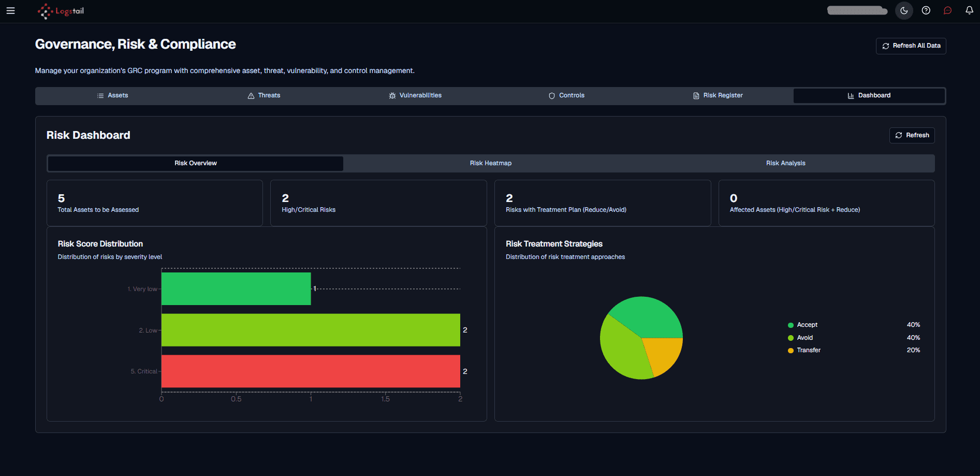This screenshot has width=980, height=476.
Task: Switch to the Threats tab
Action: coord(264,96)
